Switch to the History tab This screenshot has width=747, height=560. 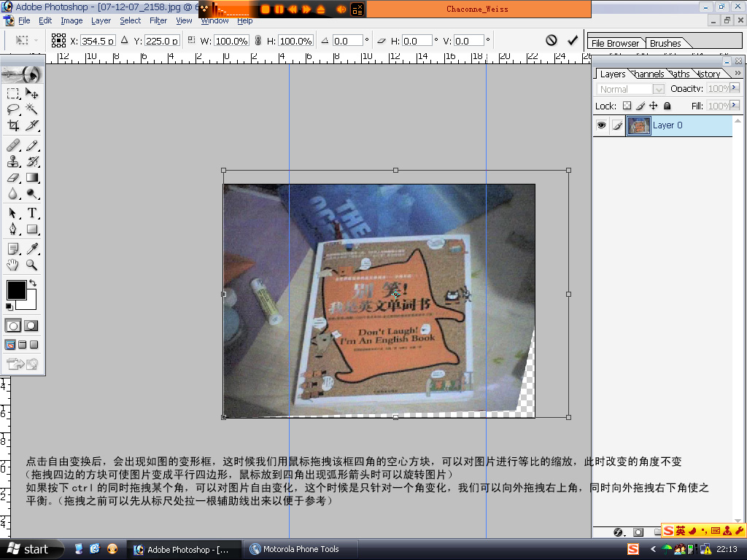[x=708, y=74]
